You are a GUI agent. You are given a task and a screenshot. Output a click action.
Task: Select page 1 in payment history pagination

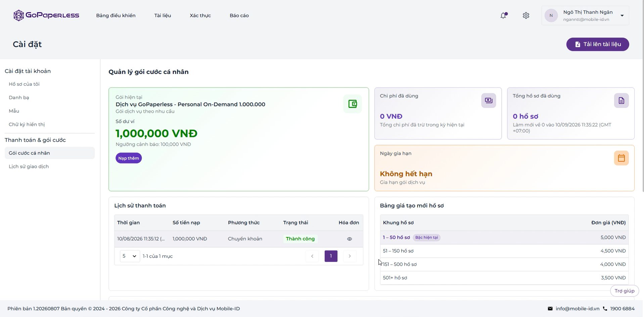tap(331, 256)
